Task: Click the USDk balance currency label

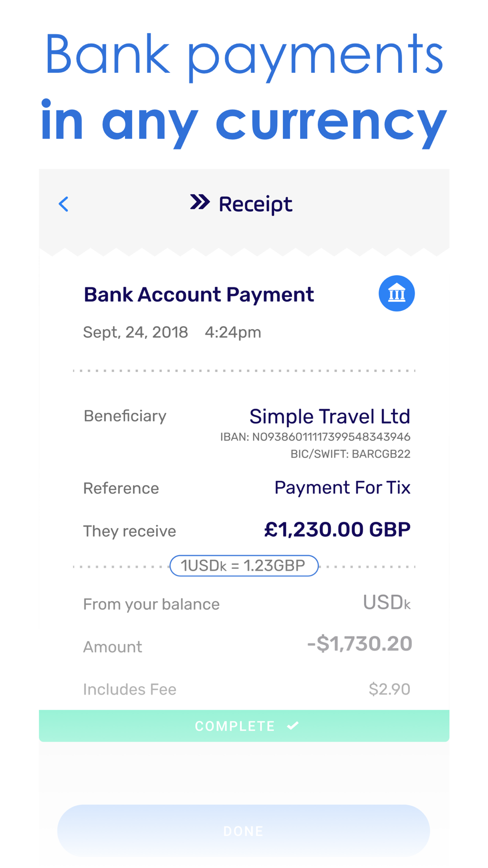Action: [x=386, y=603]
